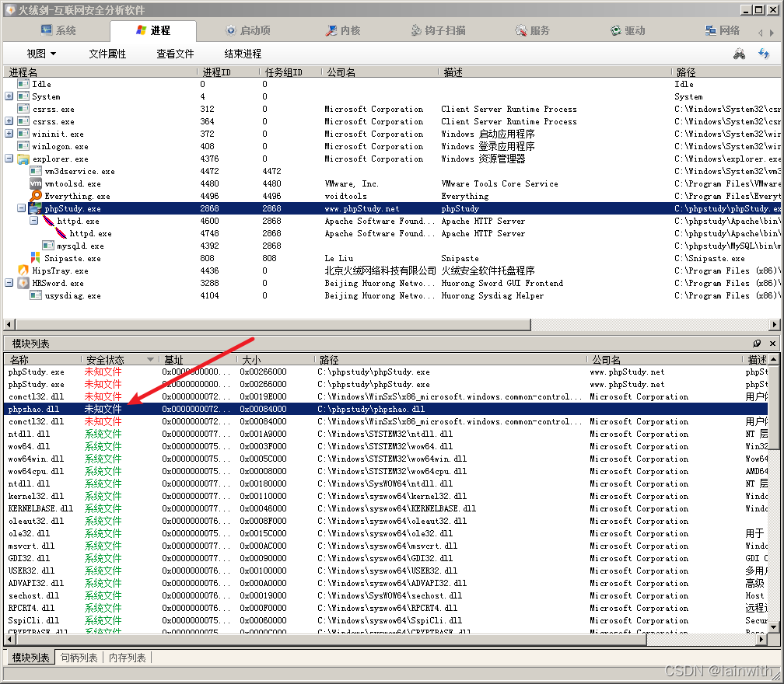Image resolution: width=784 pixels, height=684 pixels.
Task: Select the kernel32.dll module row
Action: tap(385, 496)
